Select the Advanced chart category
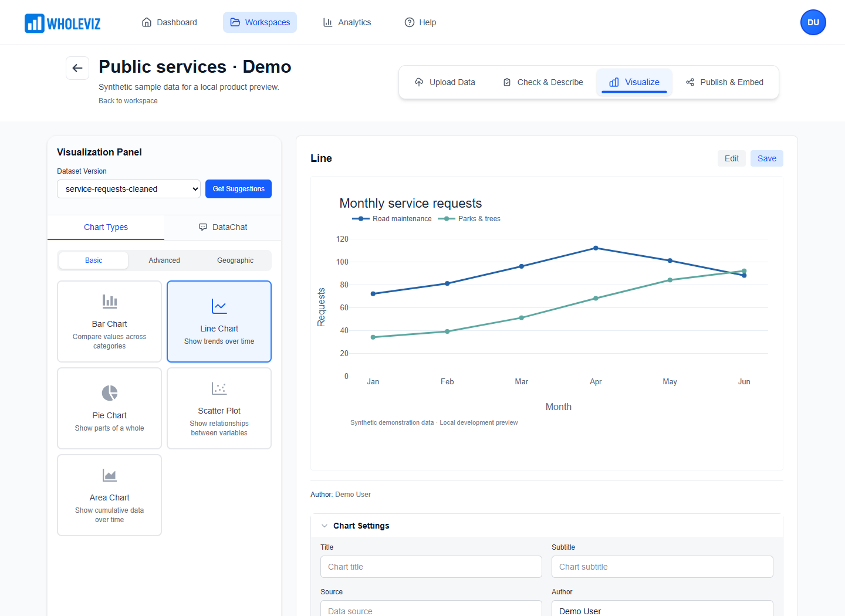The width and height of the screenshot is (845, 616). pos(164,260)
